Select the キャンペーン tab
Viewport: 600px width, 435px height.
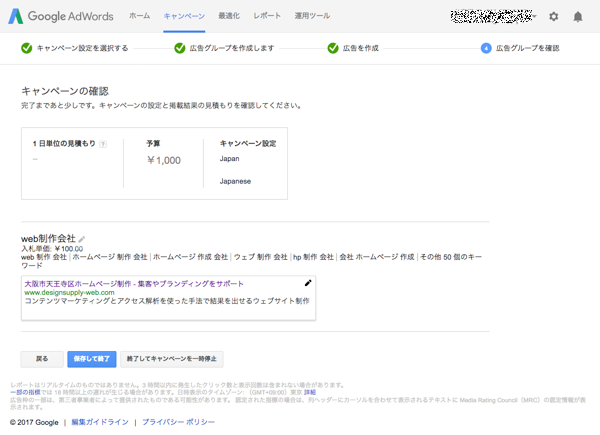(x=184, y=16)
